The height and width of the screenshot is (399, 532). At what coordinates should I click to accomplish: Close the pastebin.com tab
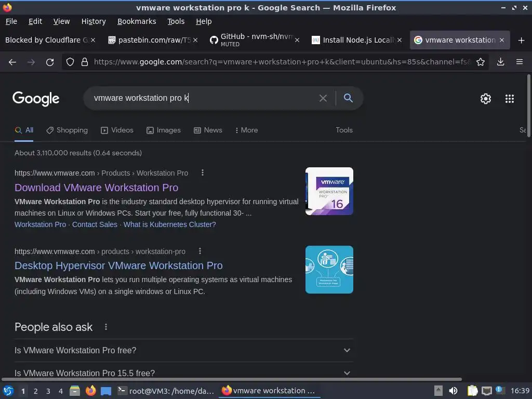[195, 40]
